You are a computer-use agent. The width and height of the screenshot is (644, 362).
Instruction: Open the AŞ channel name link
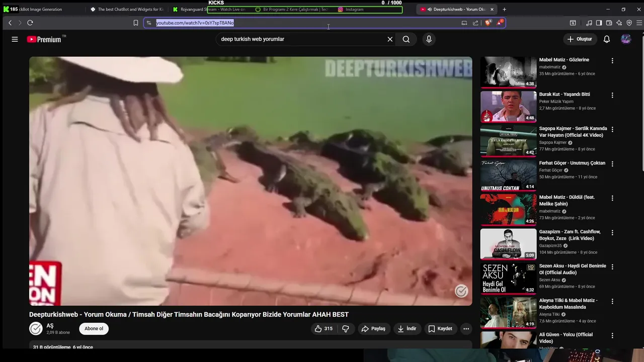tap(50, 326)
